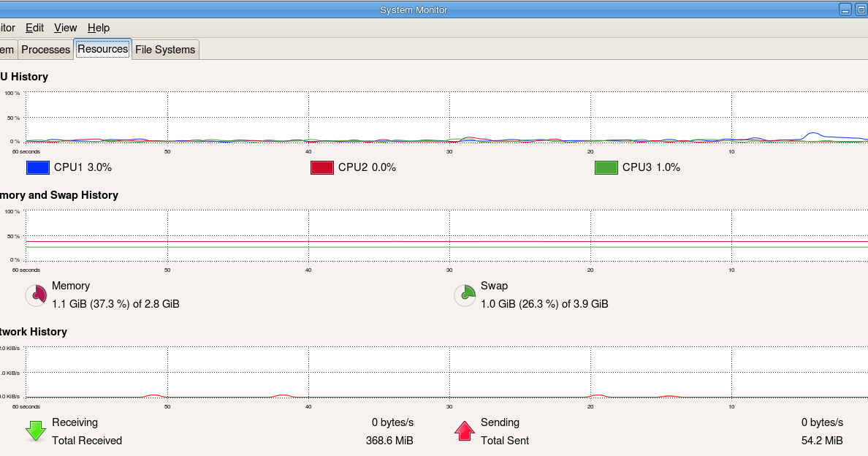Switch to the Processes tab
The width and height of the screenshot is (868, 456).
[x=45, y=50]
